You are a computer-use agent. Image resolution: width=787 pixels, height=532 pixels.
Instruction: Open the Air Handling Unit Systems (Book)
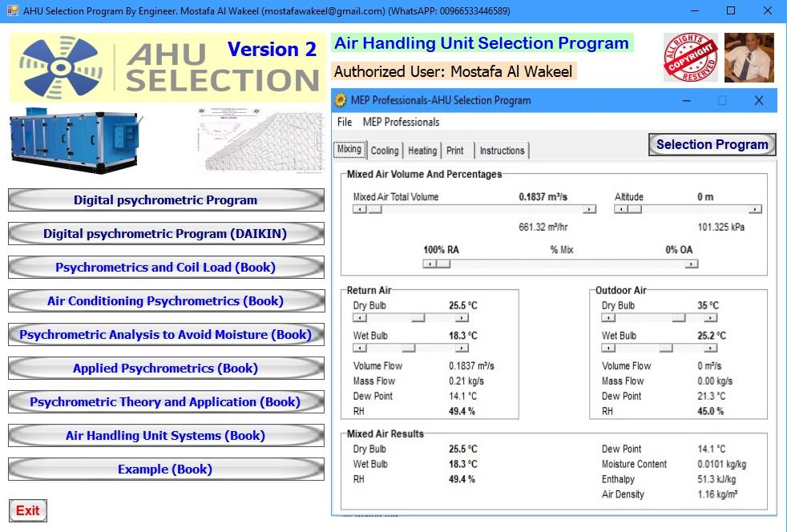pyautogui.click(x=164, y=436)
